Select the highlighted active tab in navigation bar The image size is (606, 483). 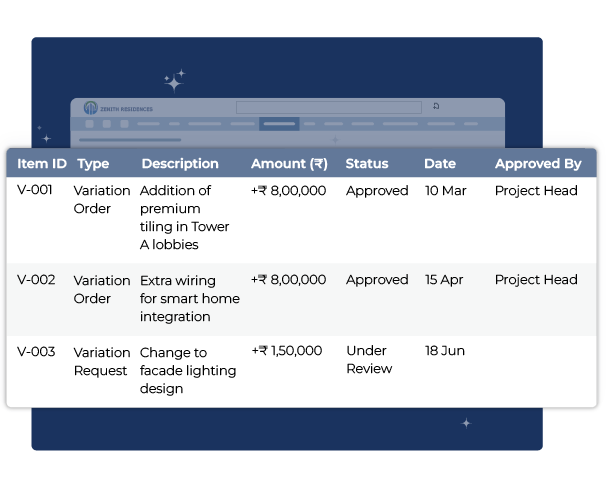tap(279, 124)
